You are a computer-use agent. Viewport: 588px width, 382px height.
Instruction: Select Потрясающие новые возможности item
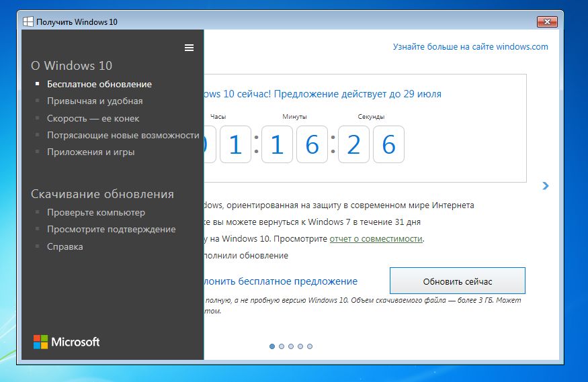pos(123,135)
